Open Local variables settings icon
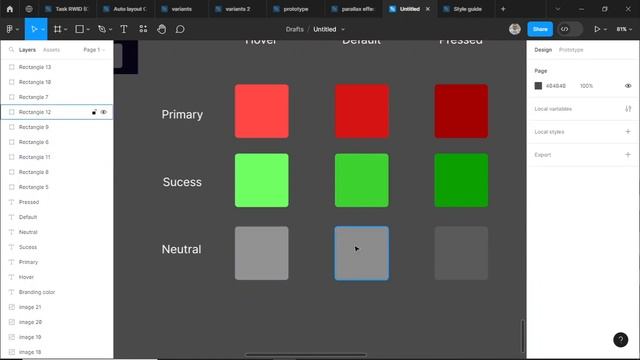 628,109
